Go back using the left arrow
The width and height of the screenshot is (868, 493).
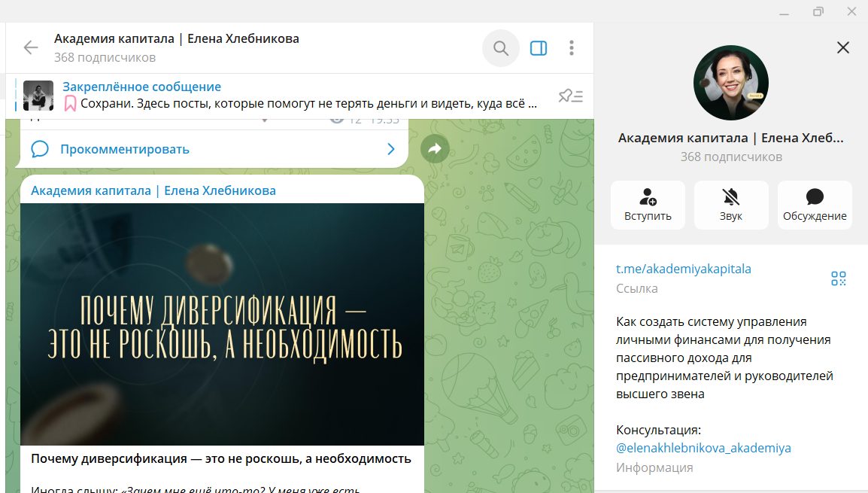pos(31,47)
